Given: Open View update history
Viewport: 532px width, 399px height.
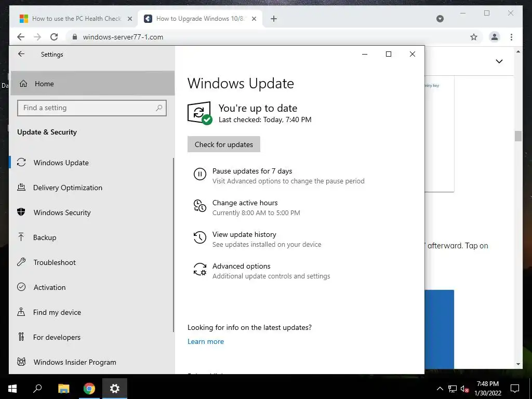Looking at the screenshot, I should (257, 239).
